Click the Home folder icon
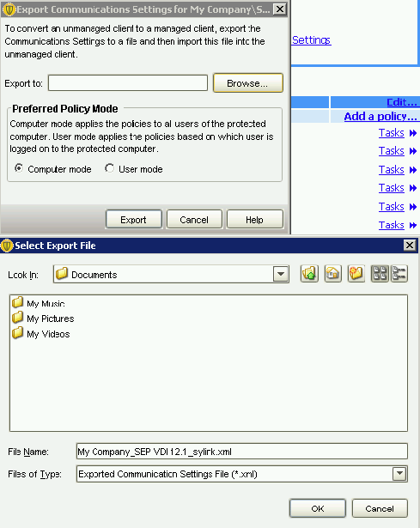This screenshot has width=420, height=528. click(332, 274)
